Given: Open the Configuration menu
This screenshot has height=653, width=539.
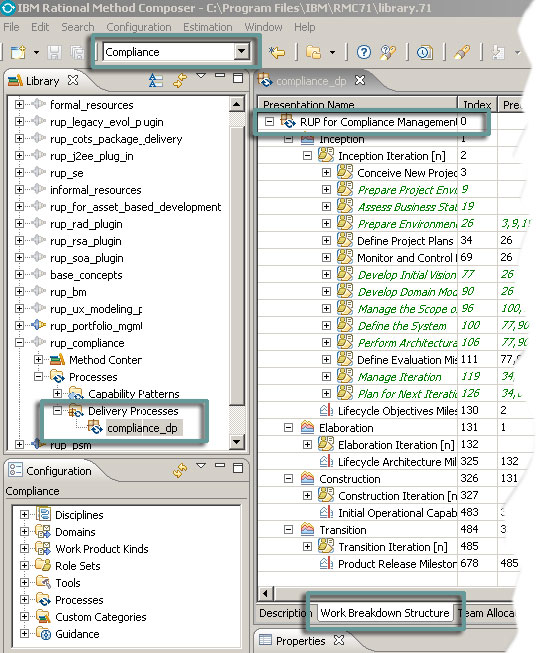Looking at the screenshot, I should click(x=139, y=27).
